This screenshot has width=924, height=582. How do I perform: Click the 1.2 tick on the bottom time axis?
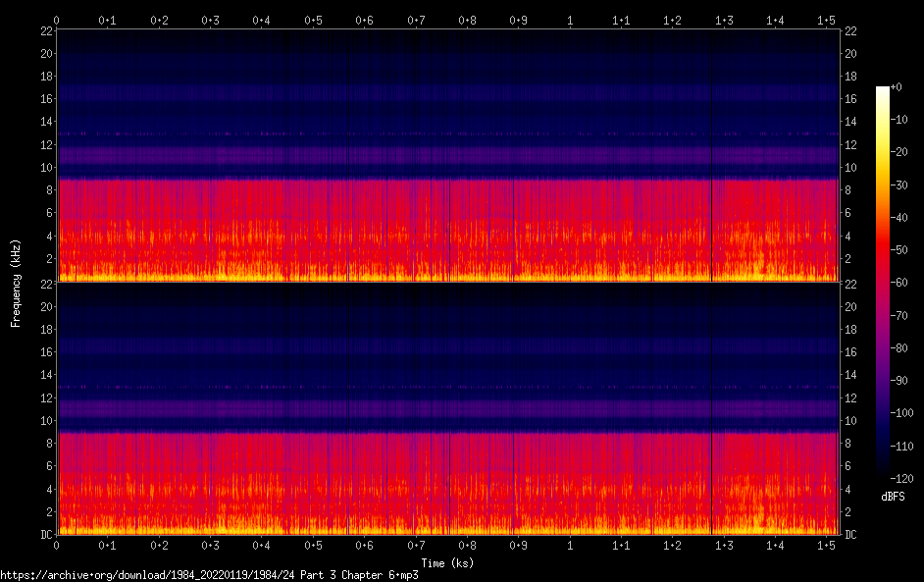672,545
